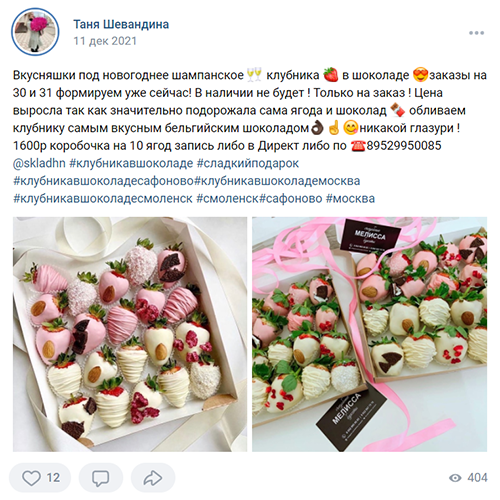Open hashtag #москва

coord(350,199)
